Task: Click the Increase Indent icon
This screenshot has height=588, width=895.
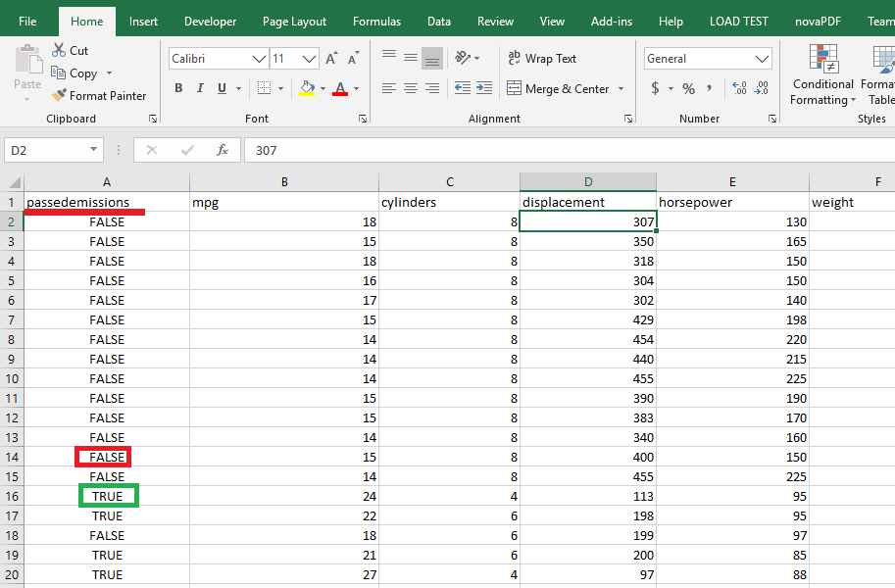Action: (484, 89)
